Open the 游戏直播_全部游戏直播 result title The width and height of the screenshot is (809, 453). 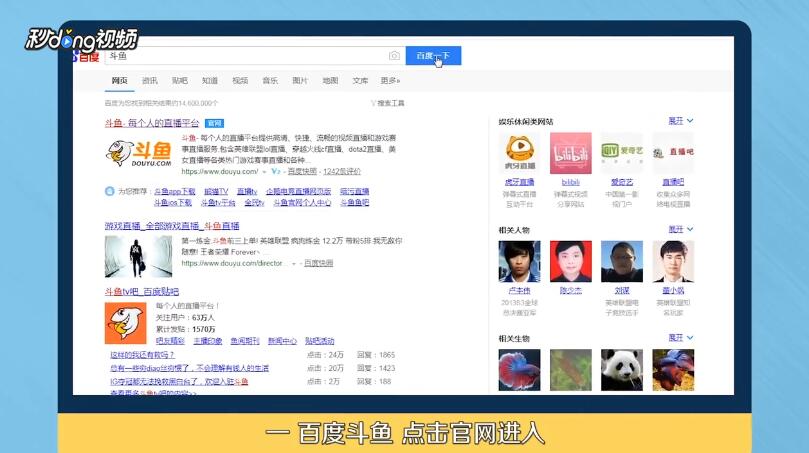[172, 226]
